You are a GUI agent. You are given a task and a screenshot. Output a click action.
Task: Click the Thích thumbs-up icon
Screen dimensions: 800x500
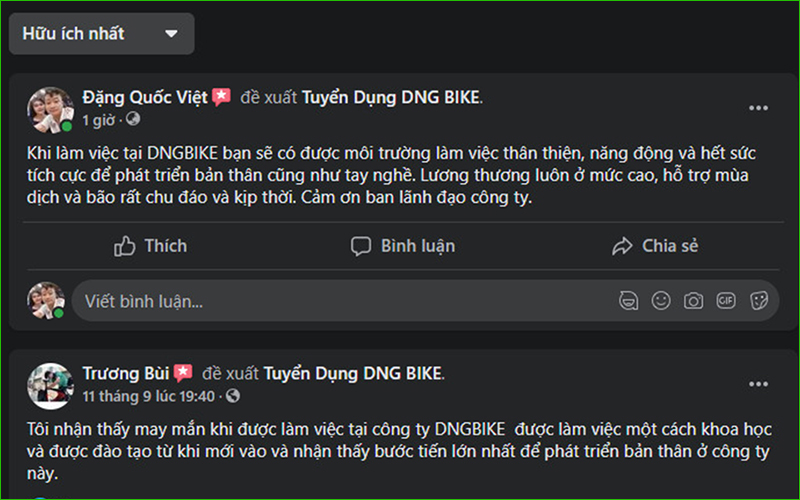click(x=125, y=246)
